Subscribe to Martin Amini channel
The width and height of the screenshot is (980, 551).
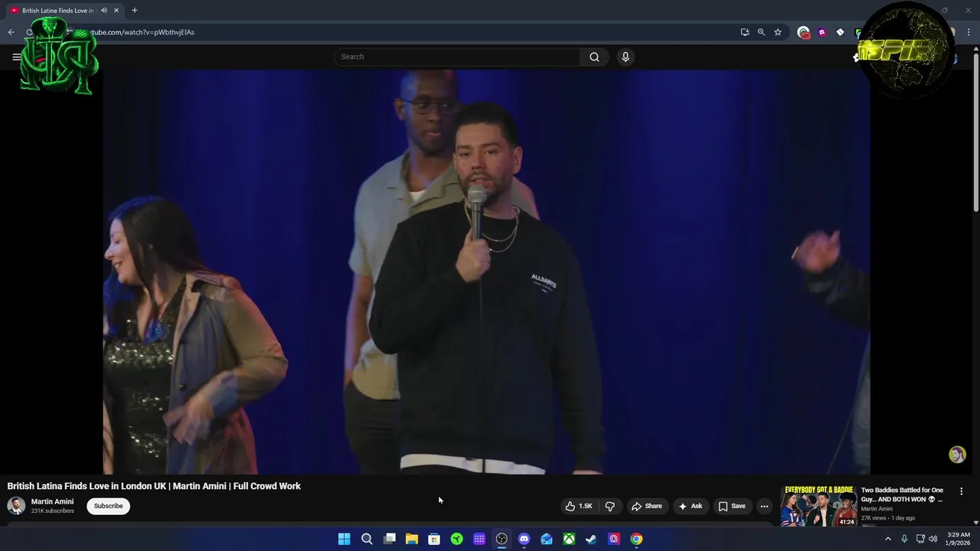click(108, 506)
